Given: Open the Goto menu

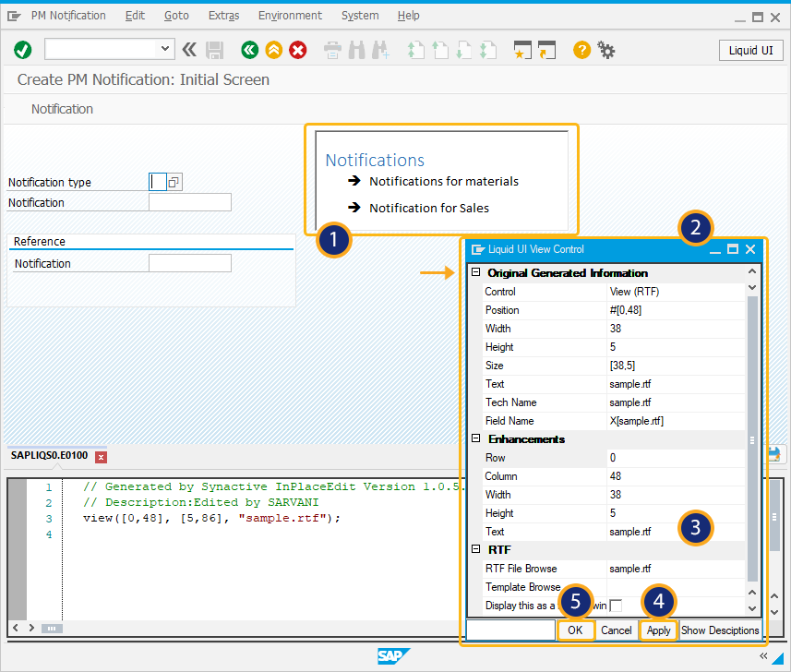Looking at the screenshot, I should pyautogui.click(x=176, y=16).
